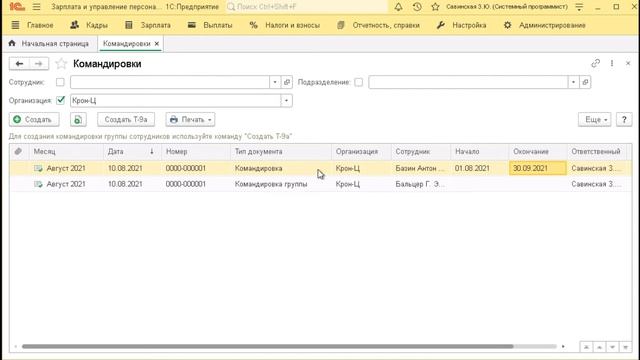Open the history clock icon
Viewport: 640px width, 360px height.
pyautogui.click(x=417, y=7)
